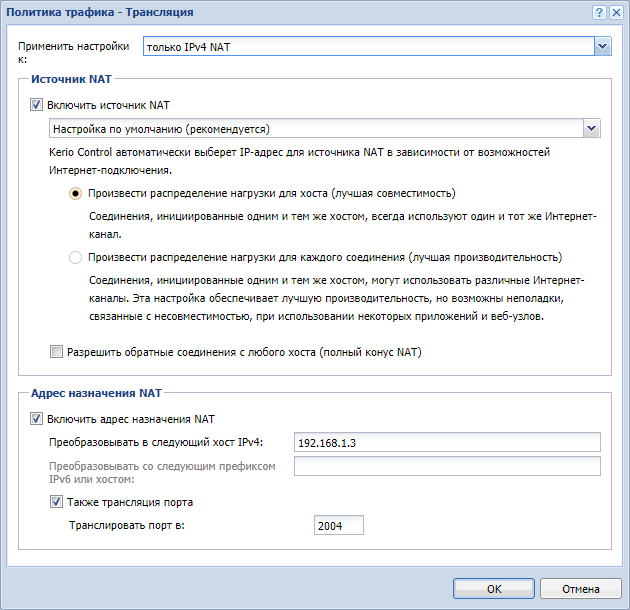Select load balancing per host radio button

coord(75,193)
